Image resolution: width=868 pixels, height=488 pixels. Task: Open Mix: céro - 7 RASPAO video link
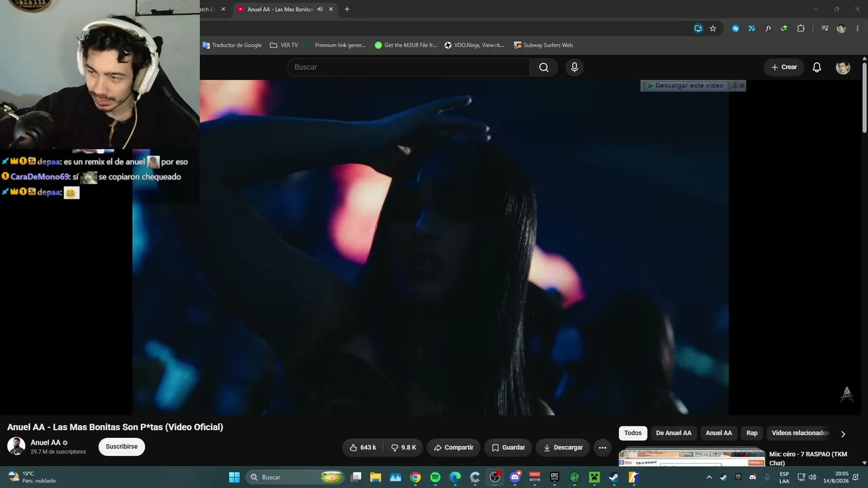click(808, 459)
